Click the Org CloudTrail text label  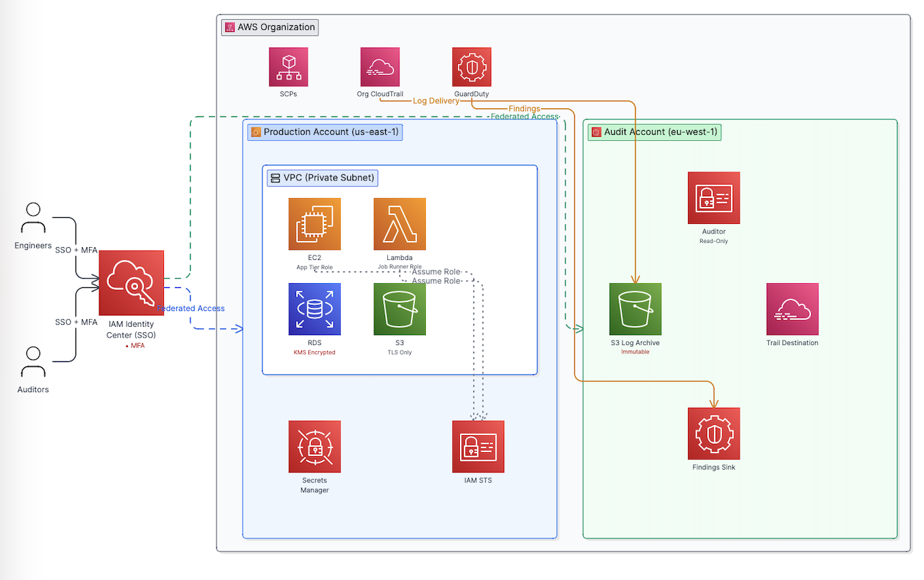[x=380, y=94]
